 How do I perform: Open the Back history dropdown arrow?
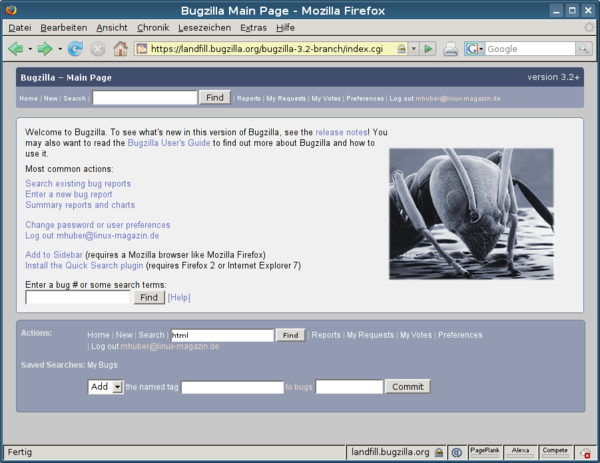point(30,49)
